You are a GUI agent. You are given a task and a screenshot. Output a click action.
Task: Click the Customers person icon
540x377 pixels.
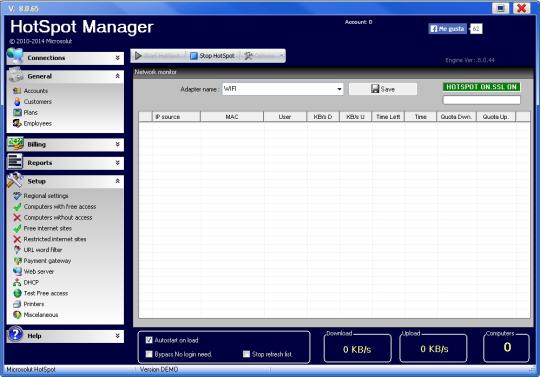[17, 102]
